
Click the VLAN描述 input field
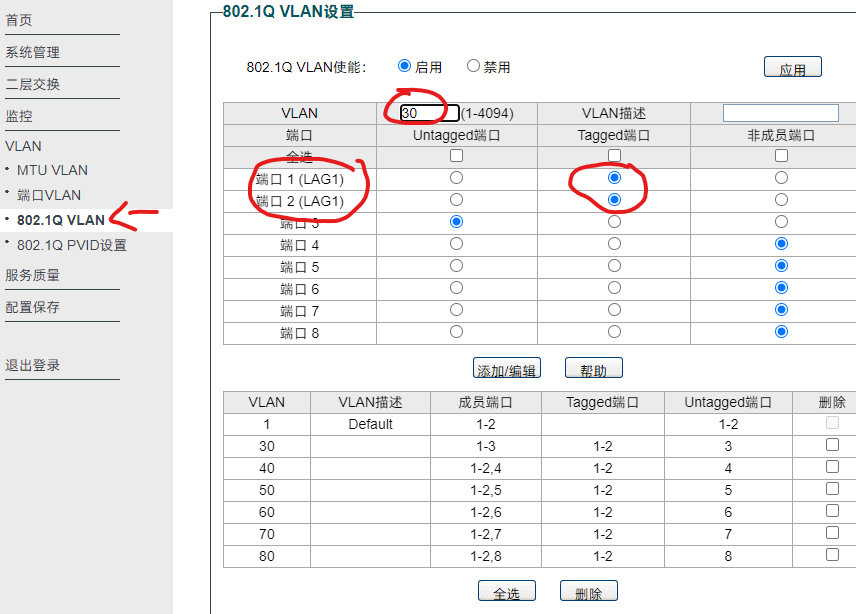[781, 113]
